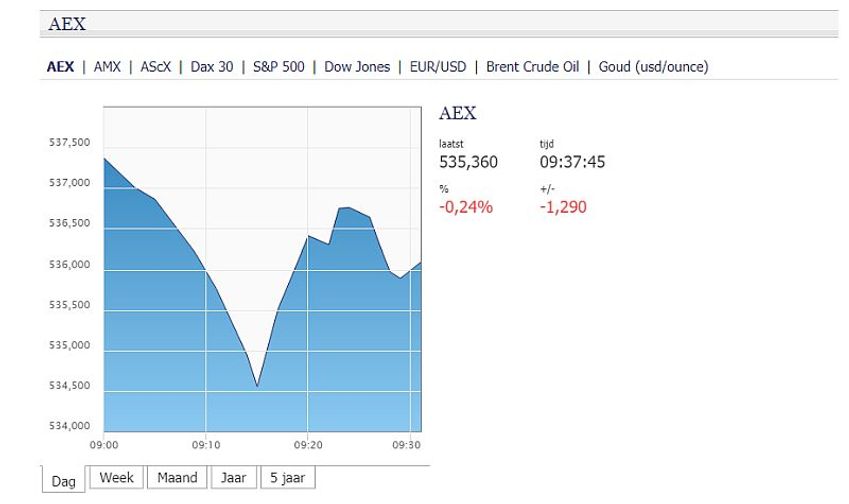Image resolution: width=849 pixels, height=504 pixels.
Task: Open the Dow Jones chart
Action: point(357,67)
